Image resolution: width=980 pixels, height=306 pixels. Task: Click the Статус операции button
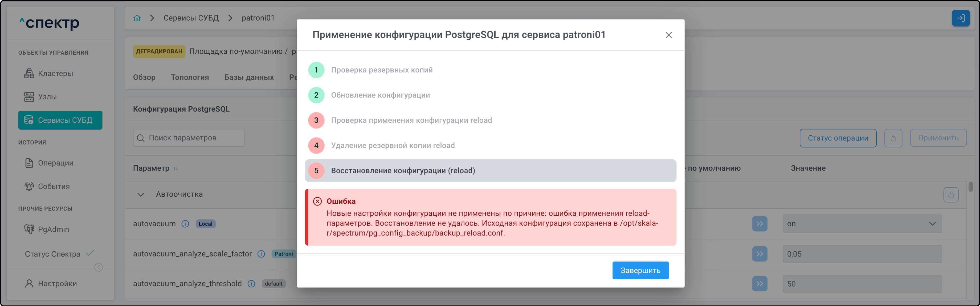pyautogui.click(x=838, y=138)
